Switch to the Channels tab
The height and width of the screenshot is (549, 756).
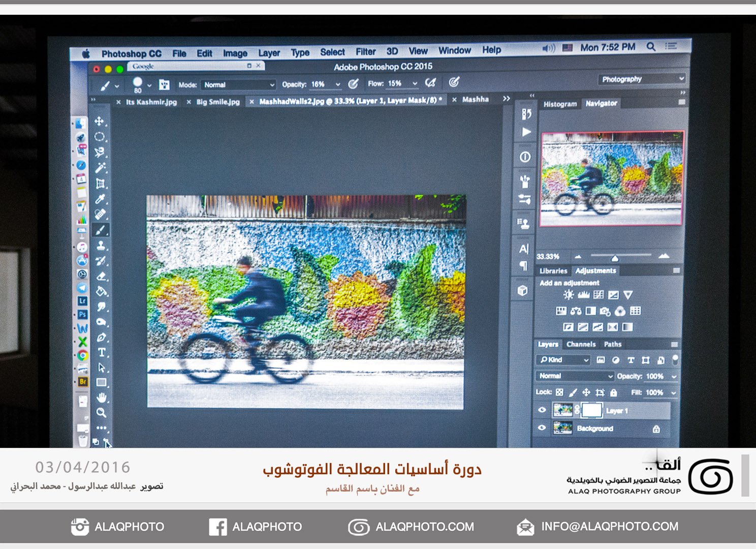(x=581, y=344)
